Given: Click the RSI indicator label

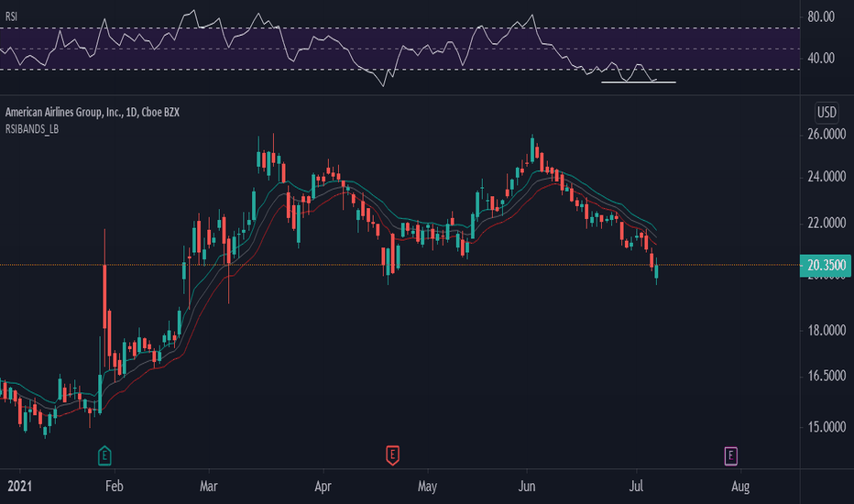Looking at the screenshot, I should [11, 16].
